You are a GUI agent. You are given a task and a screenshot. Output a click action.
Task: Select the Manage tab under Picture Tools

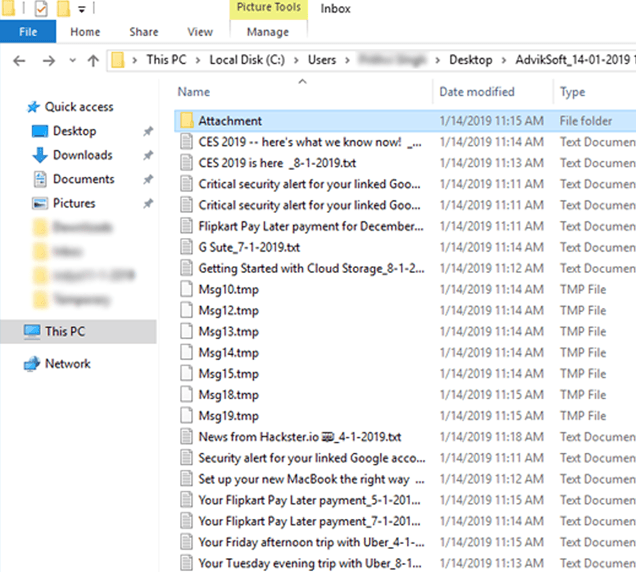coord(266,32)
